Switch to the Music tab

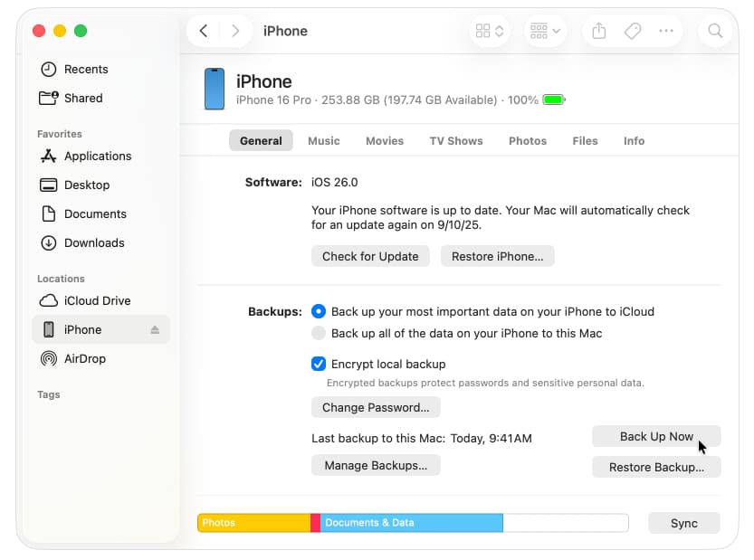[324, 141]
